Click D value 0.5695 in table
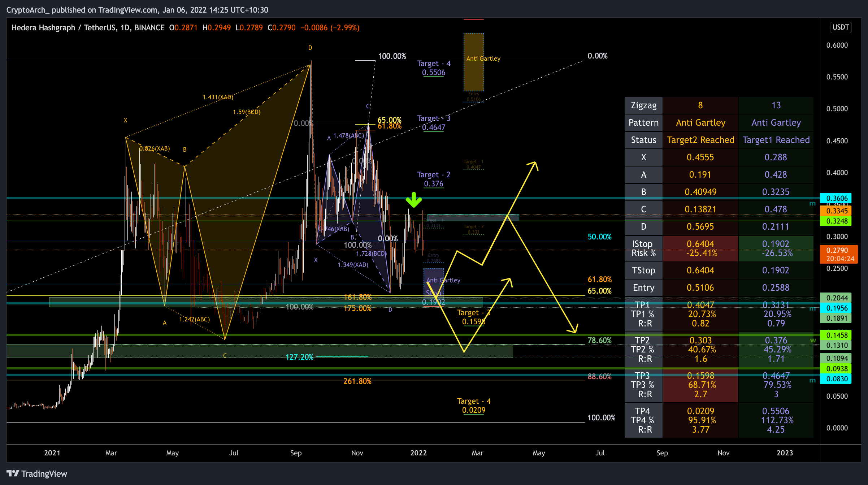The height and width of the screenshot is (485, 868). pyautogui.click(x=700, y=226)
